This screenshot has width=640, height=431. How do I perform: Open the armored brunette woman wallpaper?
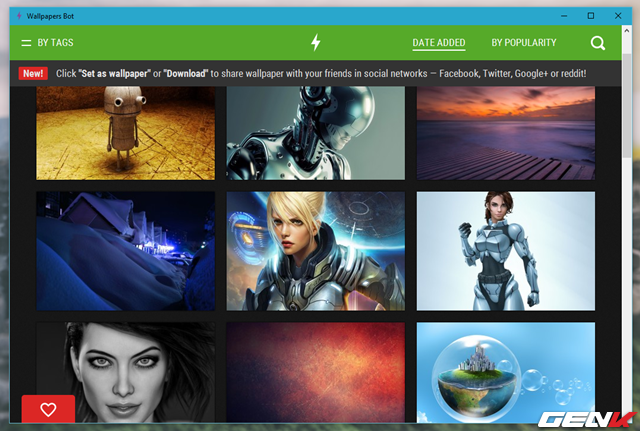pos(506,251)
